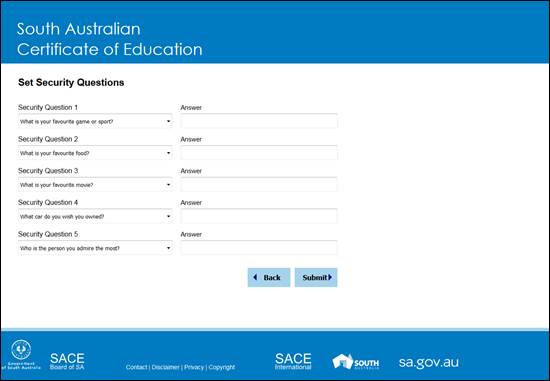Click the SACE Board of SA logo
The width and height of the screenshot is (550, 381).
[x=67, y=361]
